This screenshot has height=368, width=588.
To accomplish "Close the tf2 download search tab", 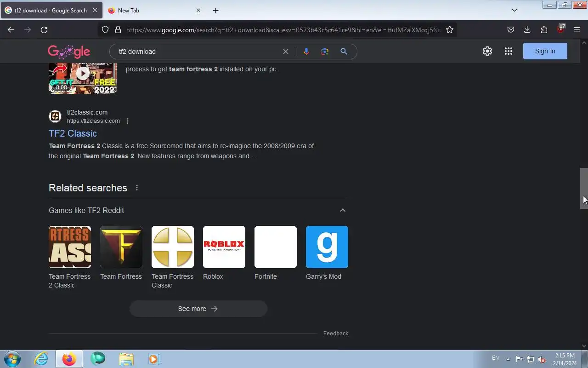I will [x=95, y=10].
